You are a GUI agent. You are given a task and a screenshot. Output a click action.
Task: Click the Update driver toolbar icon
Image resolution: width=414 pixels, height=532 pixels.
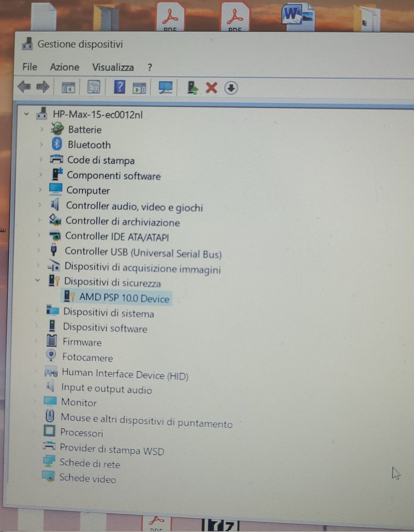pyautogui.click(x=192, y=88)
